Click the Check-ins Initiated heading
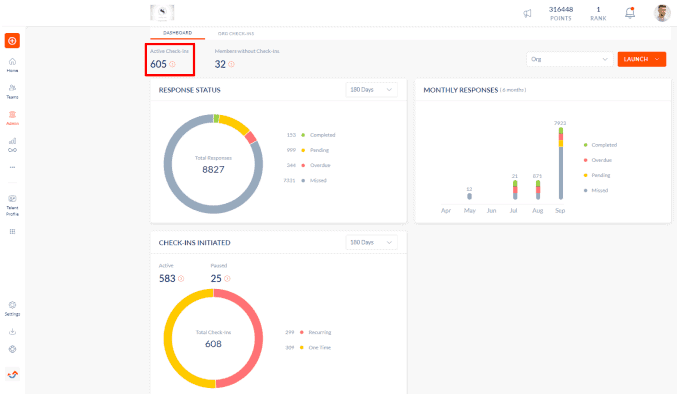 point(194,243)
